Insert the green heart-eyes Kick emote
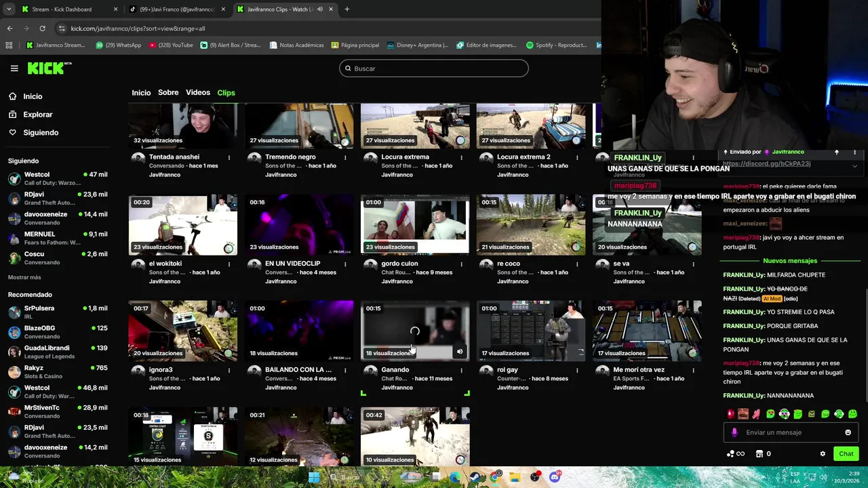 770,414
